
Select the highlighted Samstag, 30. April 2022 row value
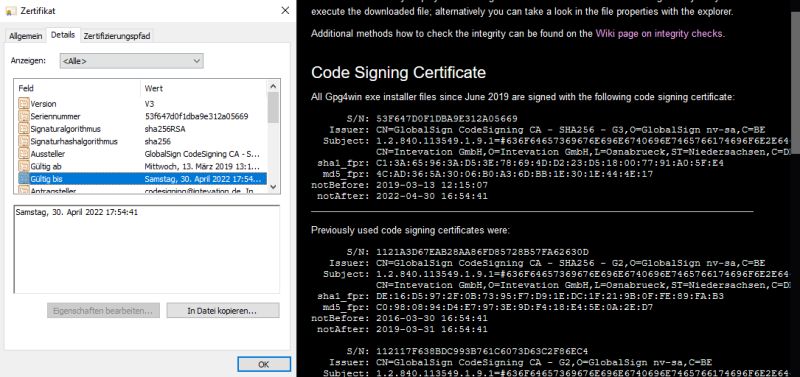[x=204, y=179]
